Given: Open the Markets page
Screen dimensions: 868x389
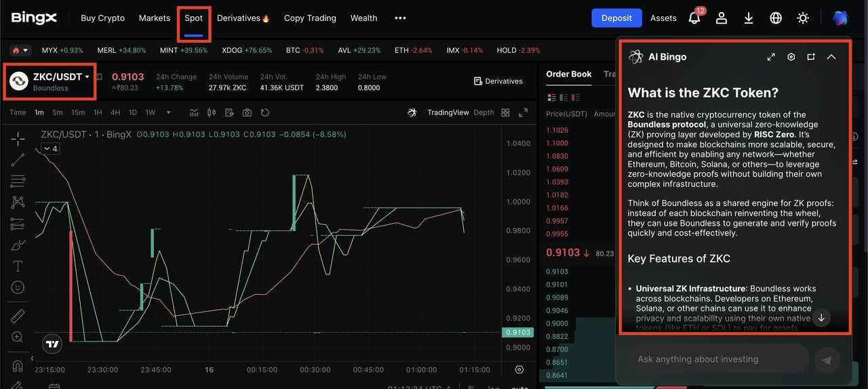Looking at the screenshot, I should [155, 18].
